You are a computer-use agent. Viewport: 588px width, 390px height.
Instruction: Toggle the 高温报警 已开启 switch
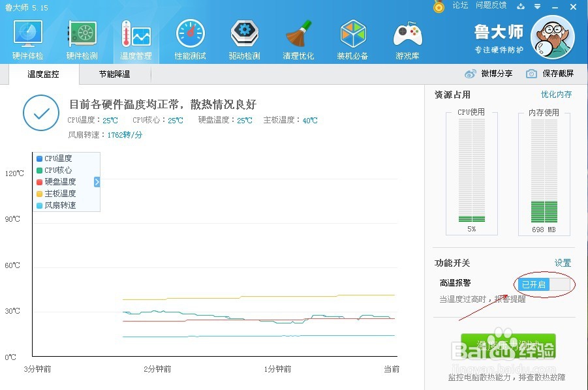coord(544,284)
